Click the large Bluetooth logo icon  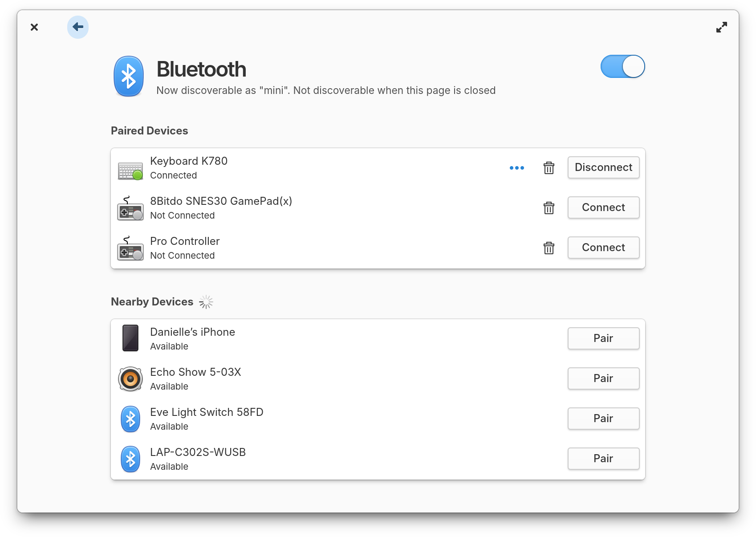[x=129, y=76]
